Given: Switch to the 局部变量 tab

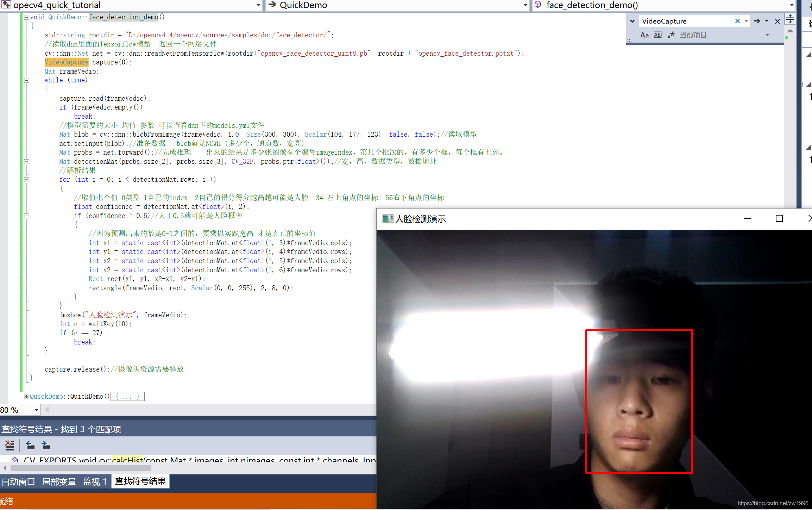Looking at the screenshot, I should coord(59,481).
